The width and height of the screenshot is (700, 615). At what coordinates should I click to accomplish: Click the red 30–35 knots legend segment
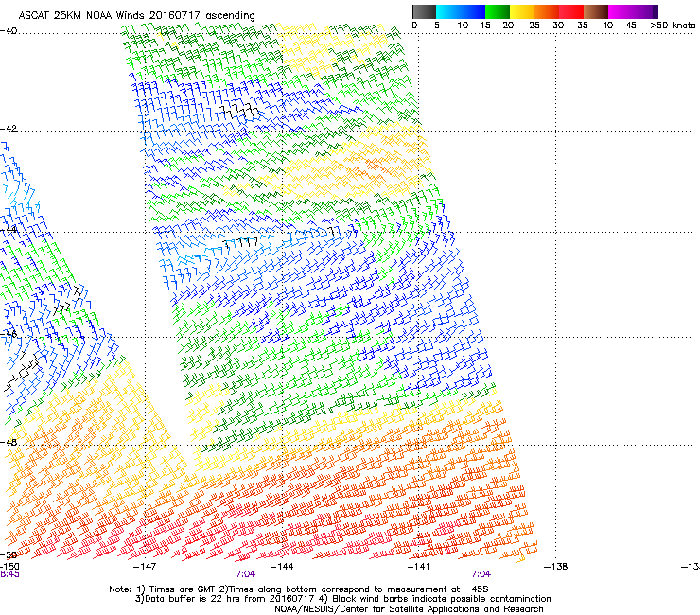(571, 11)
